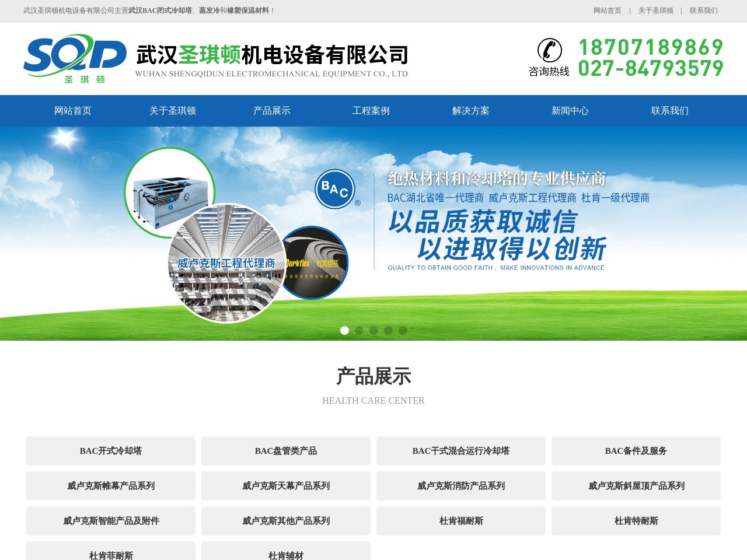Viewport: 747px width, 560px height.
Task: Go to 解决方案 in the main navigation
Action: (471, 111)
